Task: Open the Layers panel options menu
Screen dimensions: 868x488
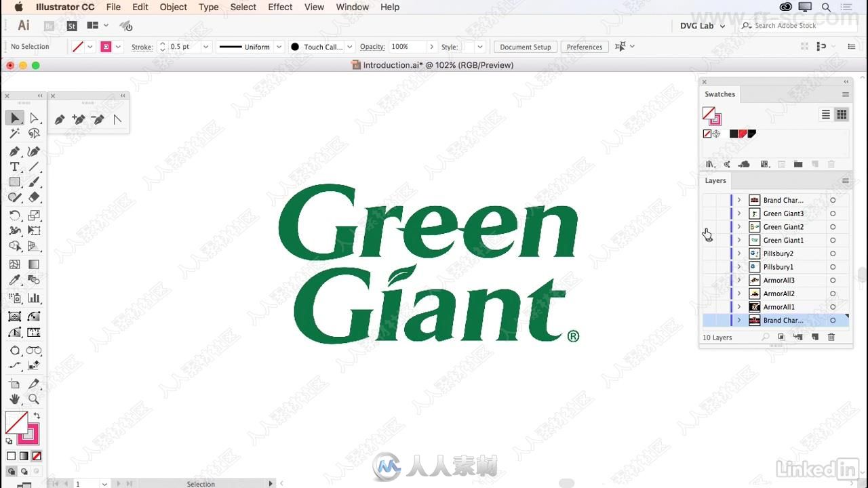Action: point(846,181)
